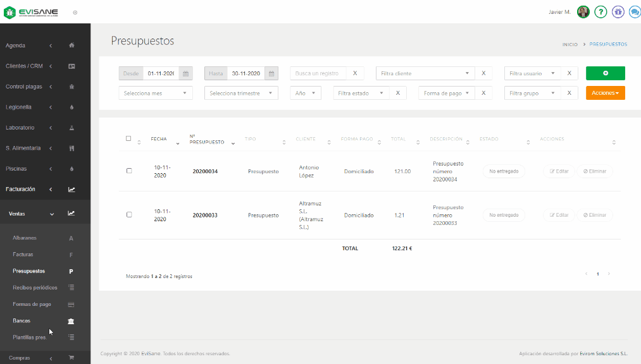Go to Recibos periódicos menu item
The width and height of the screenshot is (641, 364).
(35, 288)
